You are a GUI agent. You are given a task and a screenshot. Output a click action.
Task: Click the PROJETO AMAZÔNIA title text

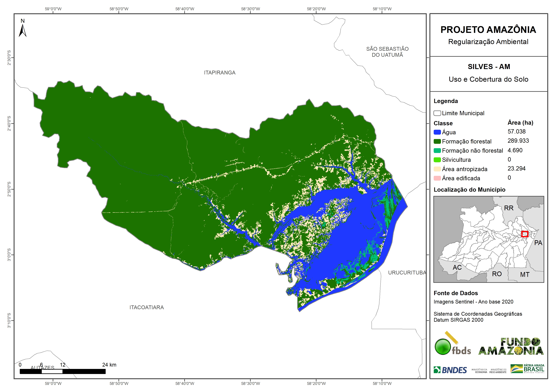tap(488, 30)
